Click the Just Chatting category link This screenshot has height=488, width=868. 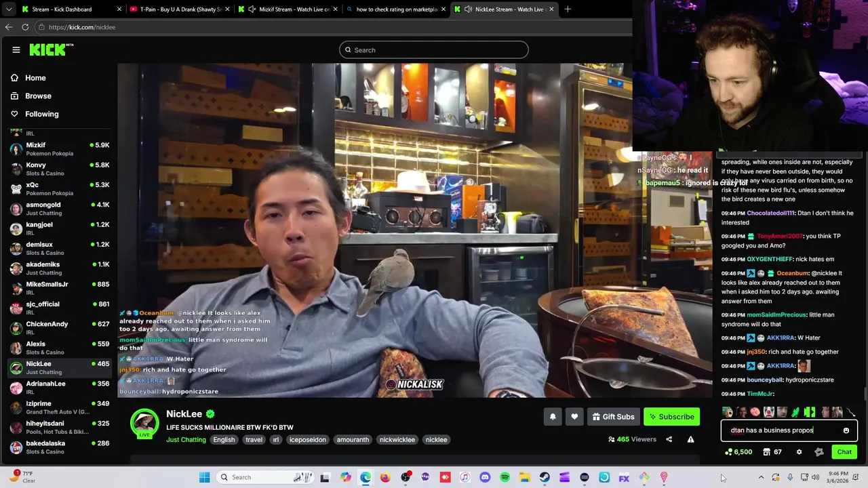(x=186, y=440)
